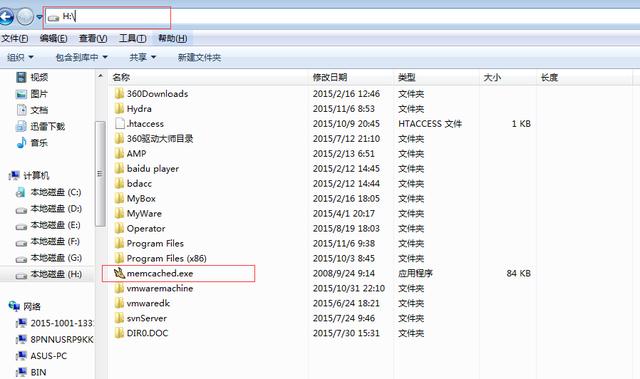Image resolution: width=640 pixels, height=379 pixels.
Task: Click the 新建文件夹 button
Action: click(x=199, y=58)
